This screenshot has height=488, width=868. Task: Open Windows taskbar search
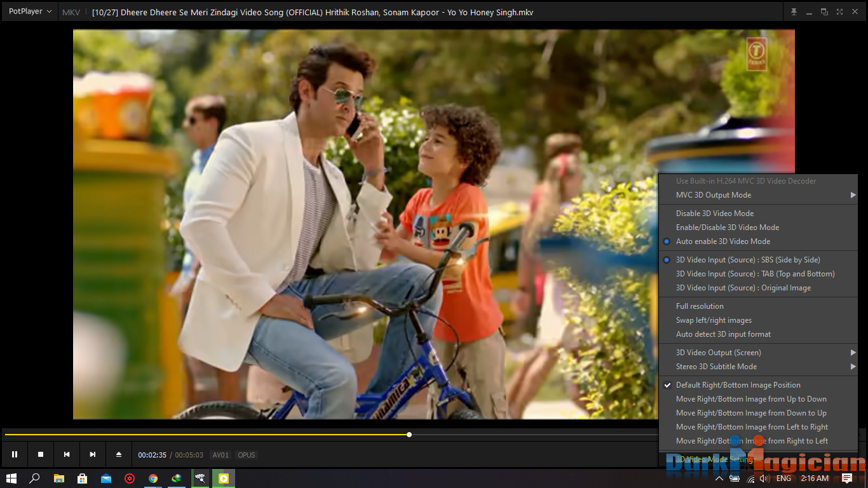(x=35, y=478)
